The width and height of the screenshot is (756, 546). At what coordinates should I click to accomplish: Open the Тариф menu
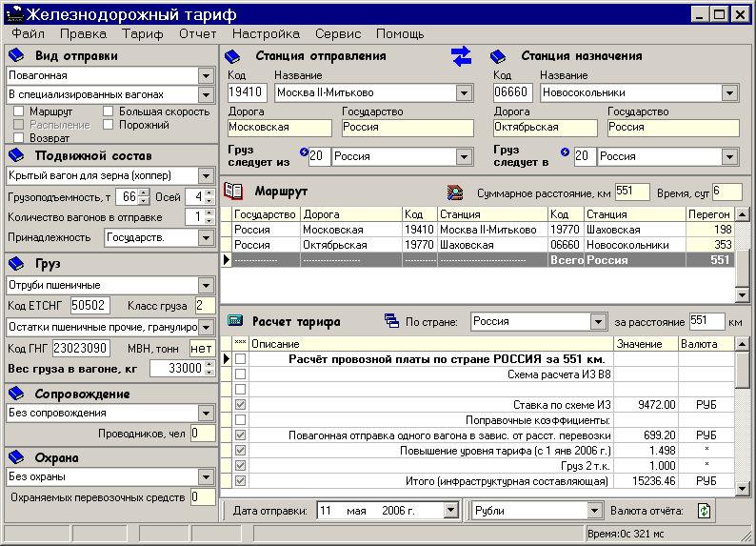coord(142,33)
